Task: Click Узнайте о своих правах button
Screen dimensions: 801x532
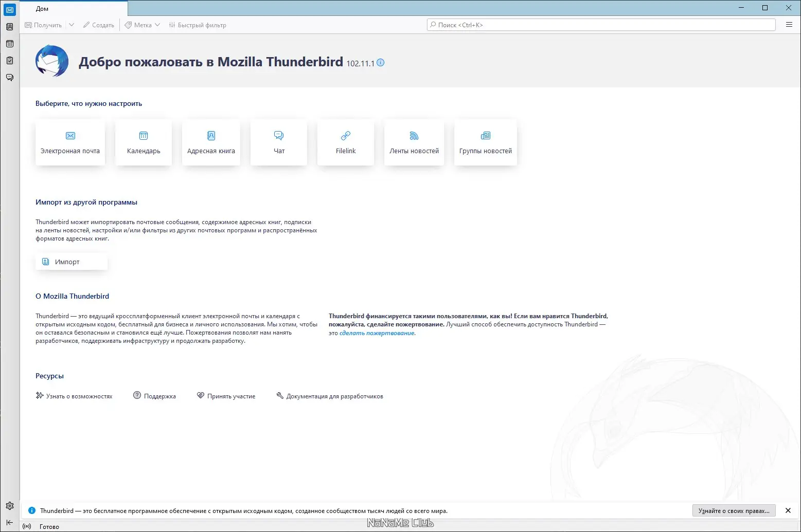Action: pos(734,510)
